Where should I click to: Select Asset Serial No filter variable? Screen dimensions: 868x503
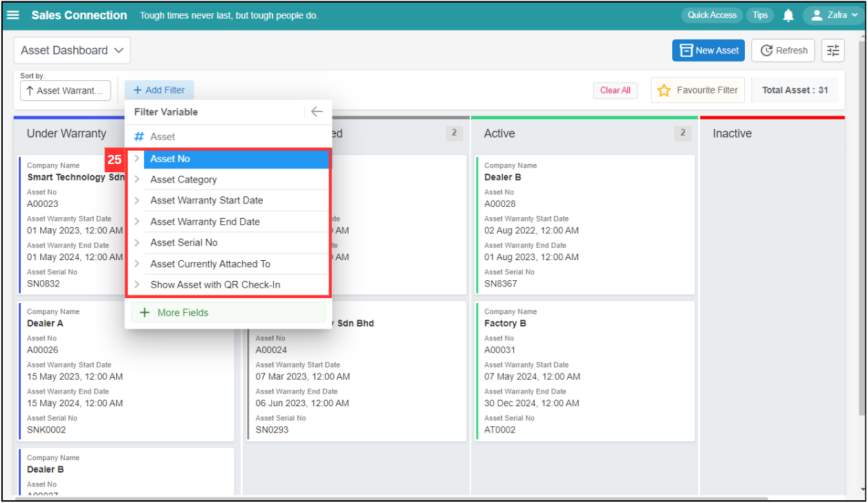coord(236,242)
